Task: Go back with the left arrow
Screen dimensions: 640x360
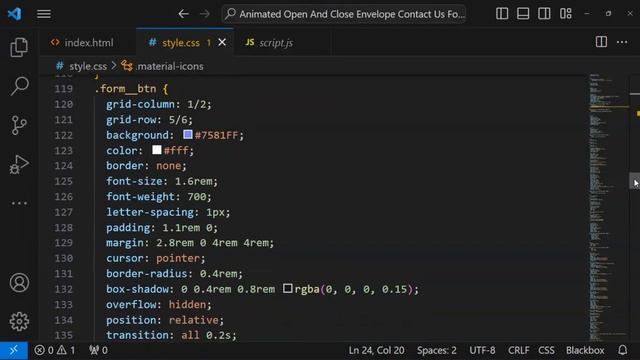Action: [x=183, y=14]
